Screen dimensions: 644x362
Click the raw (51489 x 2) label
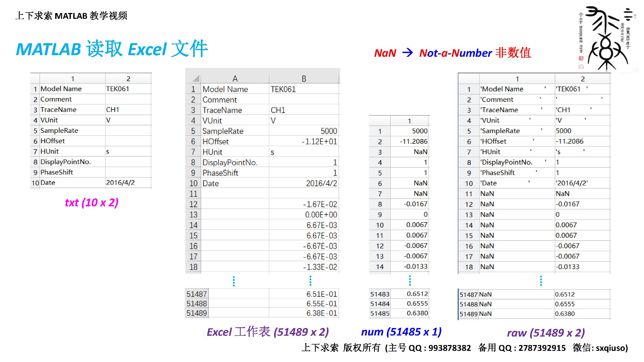pos(546,333)
